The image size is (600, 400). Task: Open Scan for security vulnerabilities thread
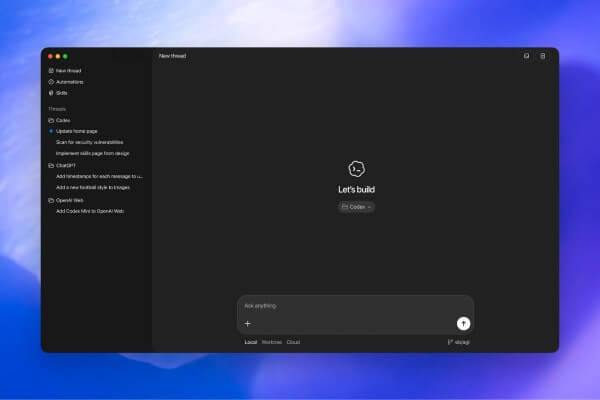(90, 142)
